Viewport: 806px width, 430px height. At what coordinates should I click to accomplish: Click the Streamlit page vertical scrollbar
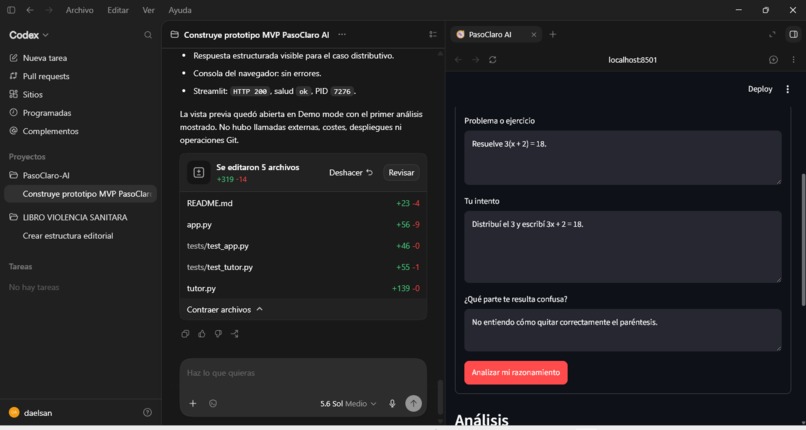803,240
